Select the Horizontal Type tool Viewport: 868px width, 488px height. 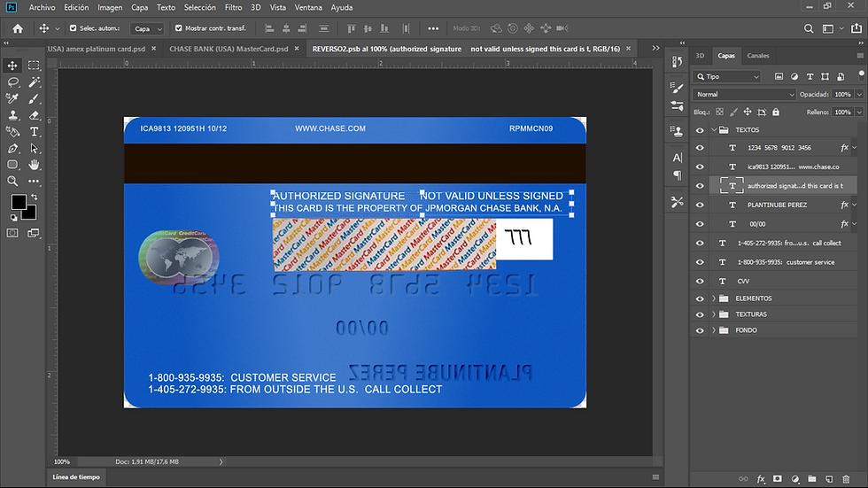34,132
